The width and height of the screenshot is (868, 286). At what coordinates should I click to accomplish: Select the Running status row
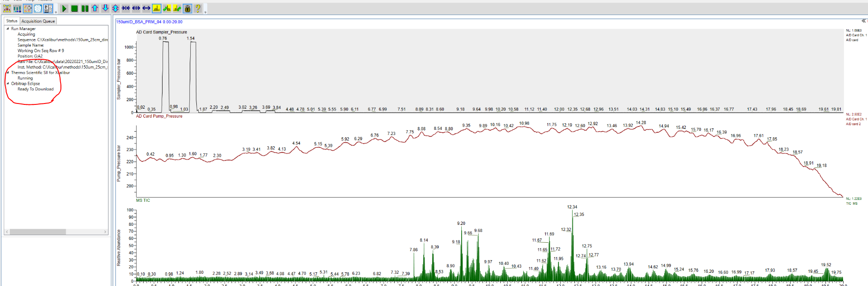tap(25, 78)
